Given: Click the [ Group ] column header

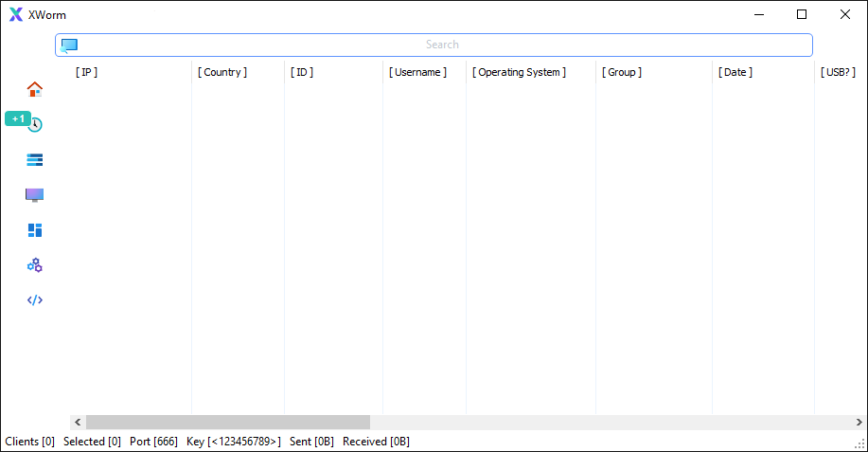Looking at the screenshot, I should click(622, 72).
